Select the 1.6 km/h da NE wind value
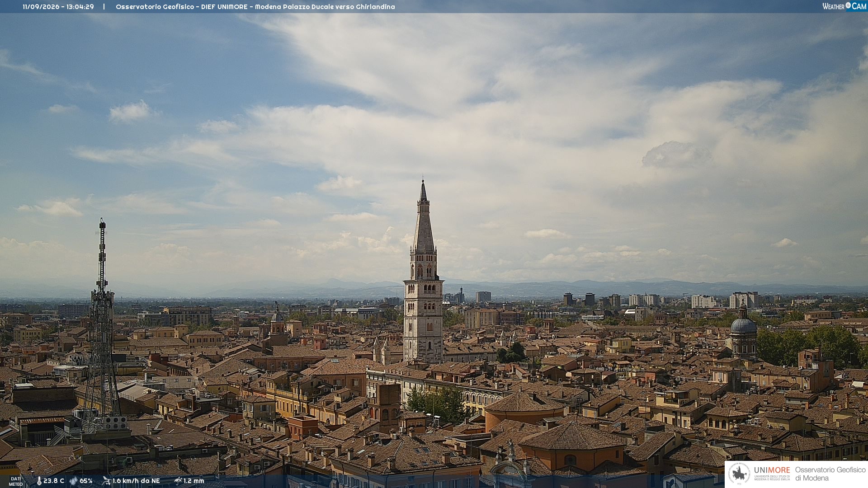 pyautogui.click(x=136, y=481)
